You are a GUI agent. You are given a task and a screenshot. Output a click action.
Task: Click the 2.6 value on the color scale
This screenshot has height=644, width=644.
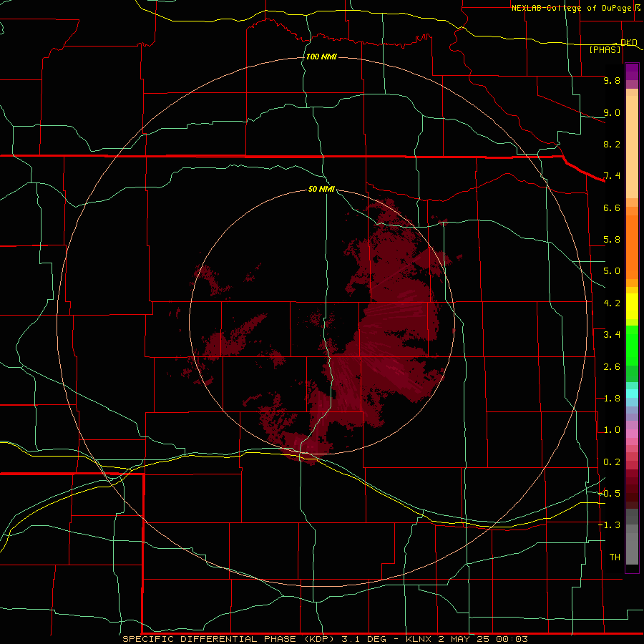pyautogui.click(x=612, y=367)
